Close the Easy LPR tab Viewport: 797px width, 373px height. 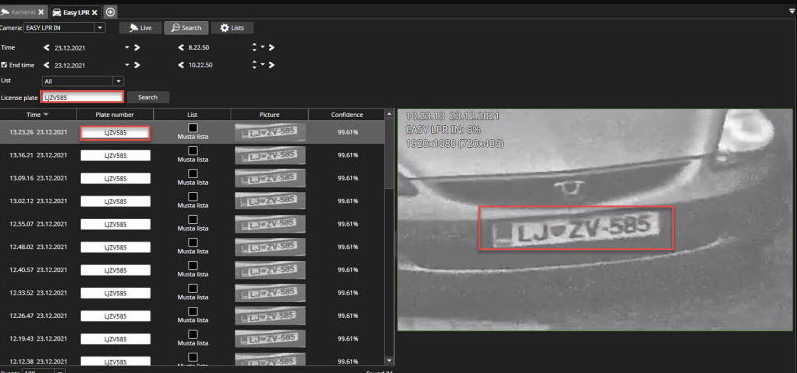[x=95, y=12]
